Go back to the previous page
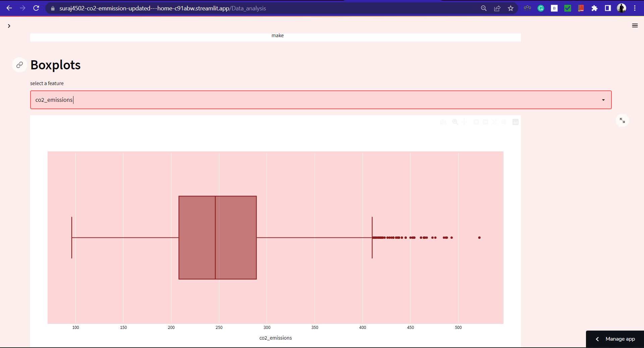This screenshot has height=348, width=644. (9, 8)
